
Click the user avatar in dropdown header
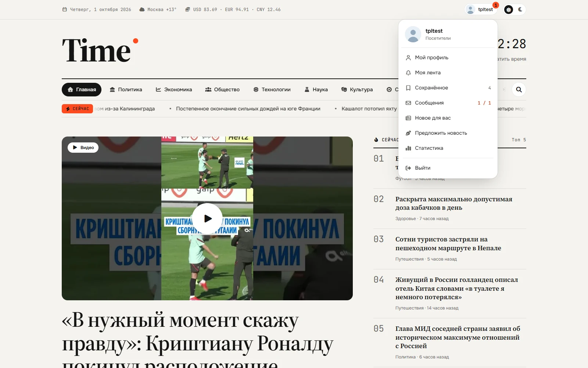[413, 34]
